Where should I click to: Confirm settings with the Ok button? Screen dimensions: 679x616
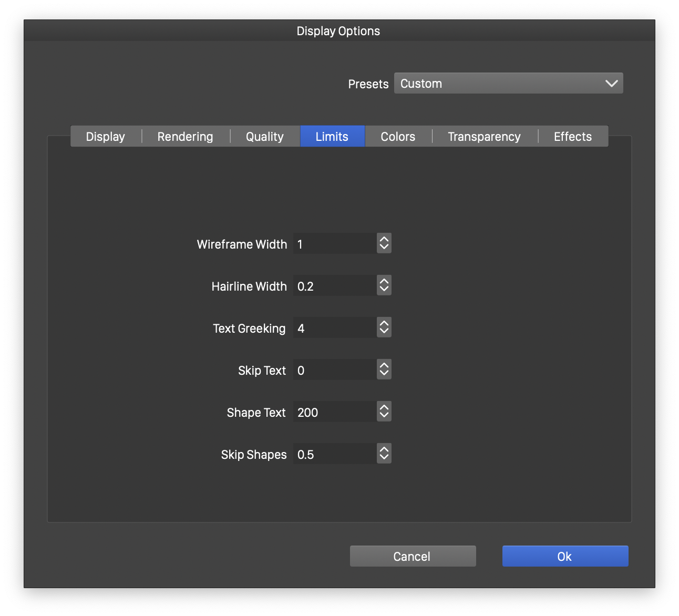565,556
